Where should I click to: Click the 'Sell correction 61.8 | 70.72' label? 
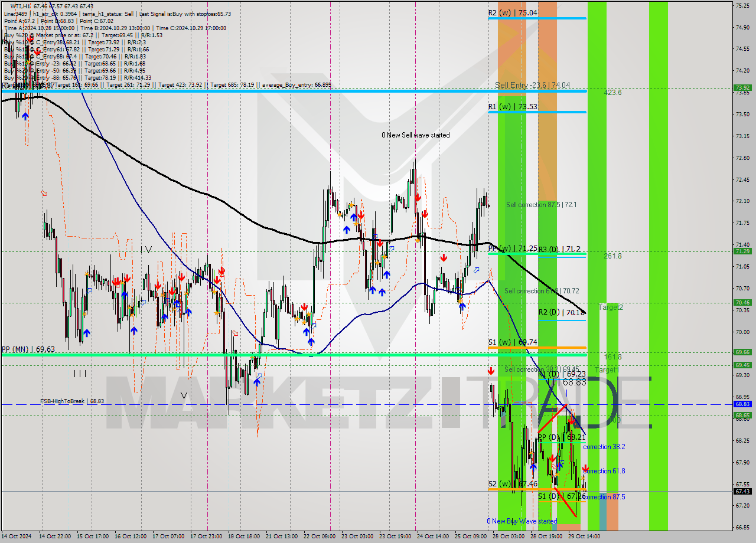click(x=541, y=291)
